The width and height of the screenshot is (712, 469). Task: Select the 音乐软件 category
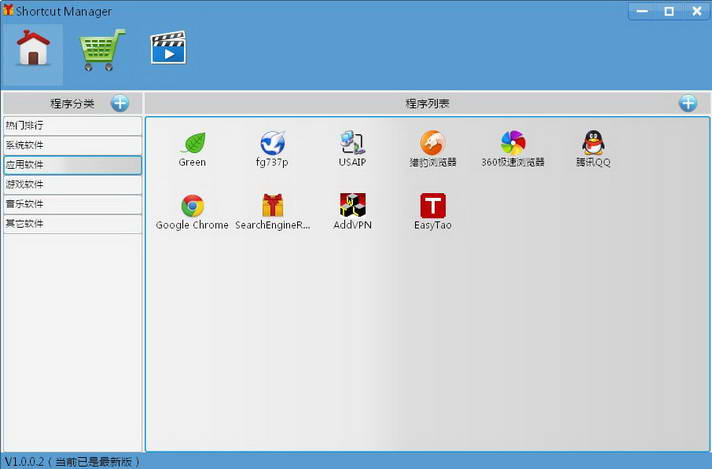click(73, 204)
